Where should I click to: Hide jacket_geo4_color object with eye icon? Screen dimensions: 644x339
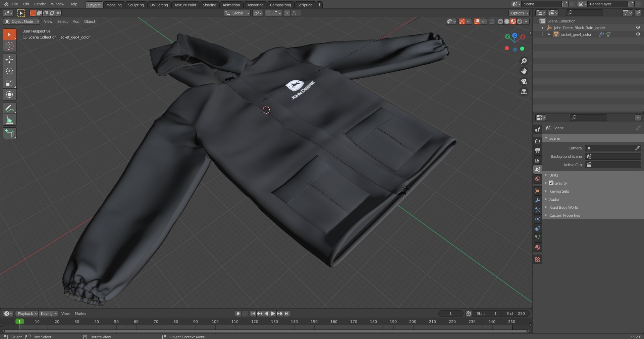click(638, 34)
